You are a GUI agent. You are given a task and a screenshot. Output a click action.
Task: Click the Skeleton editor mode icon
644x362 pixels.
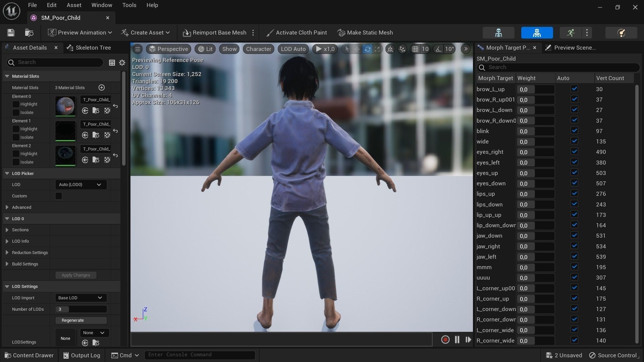498,33
